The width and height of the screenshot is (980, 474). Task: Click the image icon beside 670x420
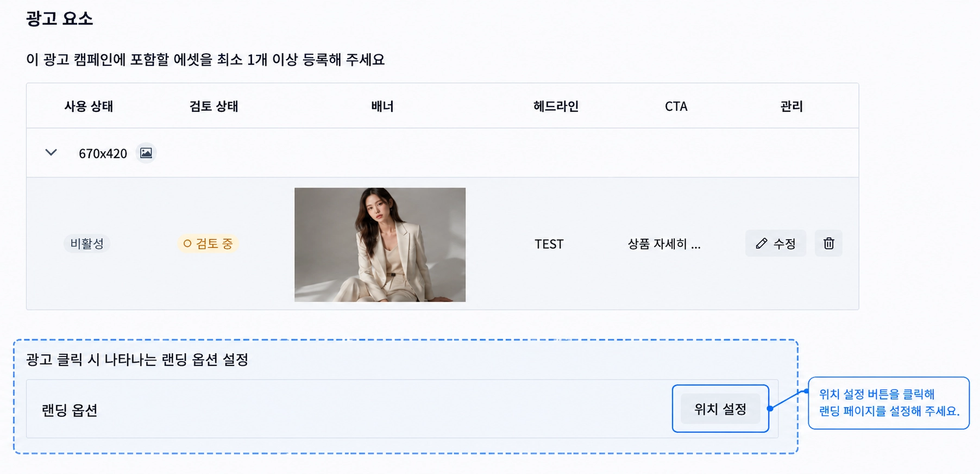click(x=146, y=153)
